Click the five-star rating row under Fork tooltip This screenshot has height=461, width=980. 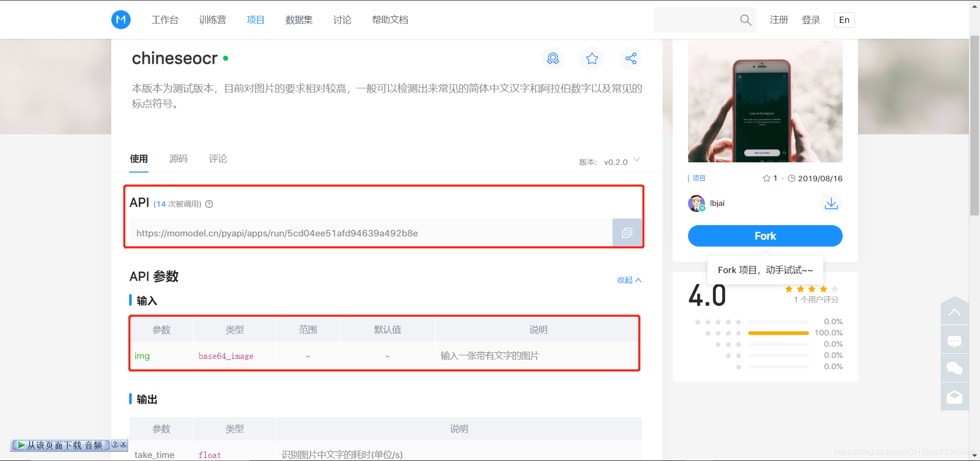coord(812,289)
